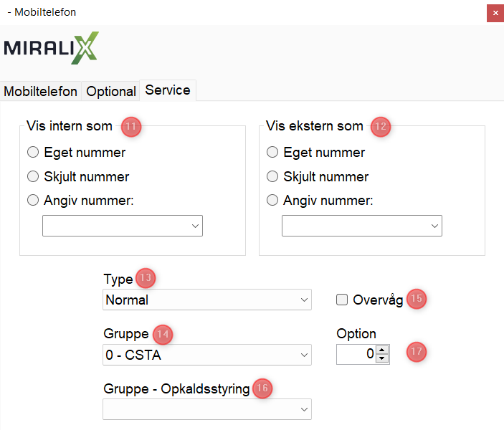Click the Miralix logo
This screenshot has height=430, width=504.
coord(51,48)
